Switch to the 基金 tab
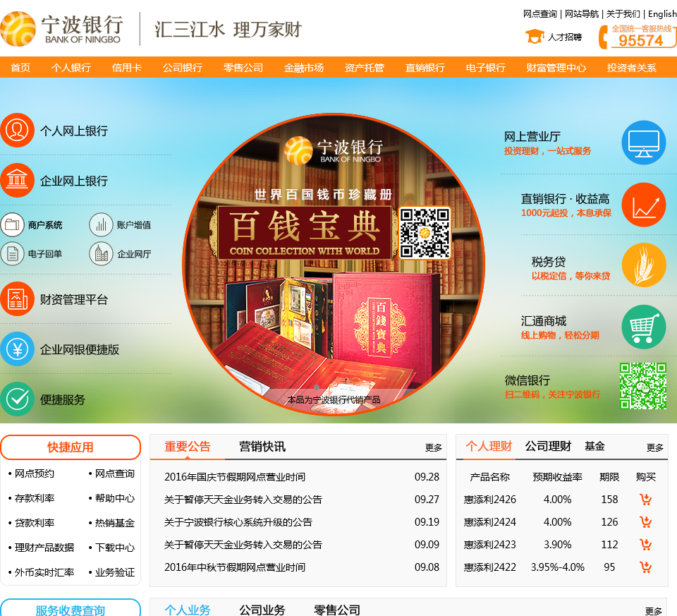The image size is (677, 616). pos(594,446)
